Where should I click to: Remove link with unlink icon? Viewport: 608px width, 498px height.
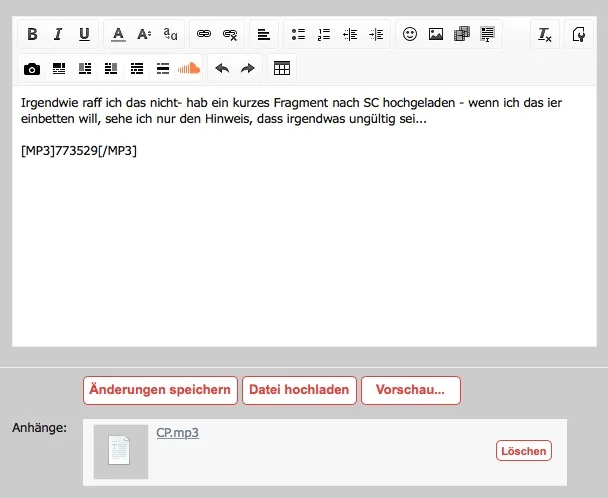[230, 35]
